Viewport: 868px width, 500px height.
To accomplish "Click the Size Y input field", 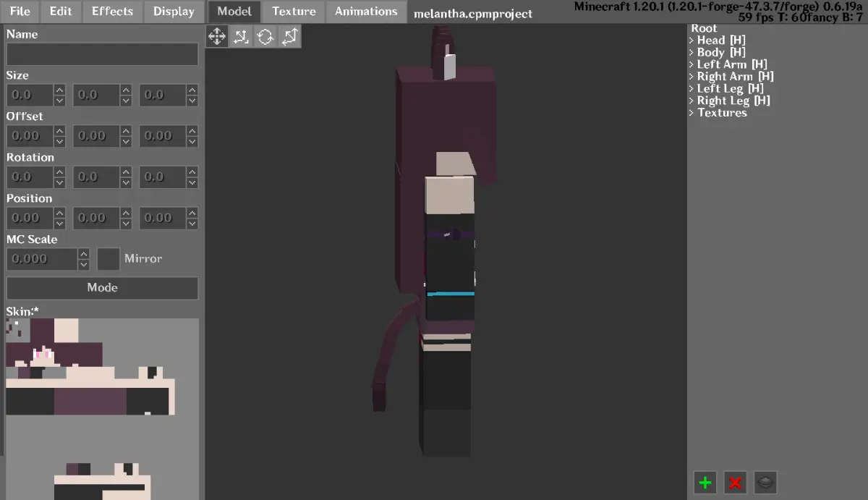I will [x=97, y=95].
